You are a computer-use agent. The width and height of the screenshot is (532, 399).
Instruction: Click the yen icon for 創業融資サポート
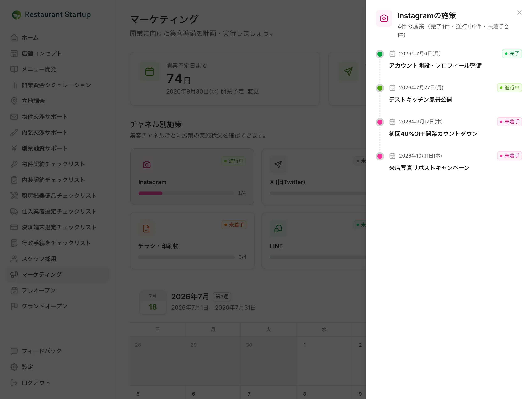pos(14,148)
